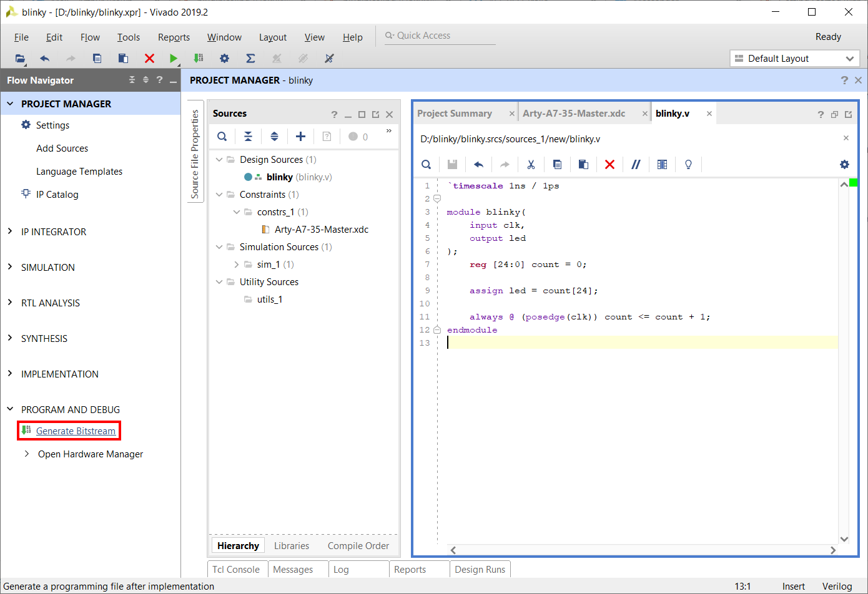Expand the sim_1 tree node
This screenshot has height=594, width=868.
pos(237,265)
